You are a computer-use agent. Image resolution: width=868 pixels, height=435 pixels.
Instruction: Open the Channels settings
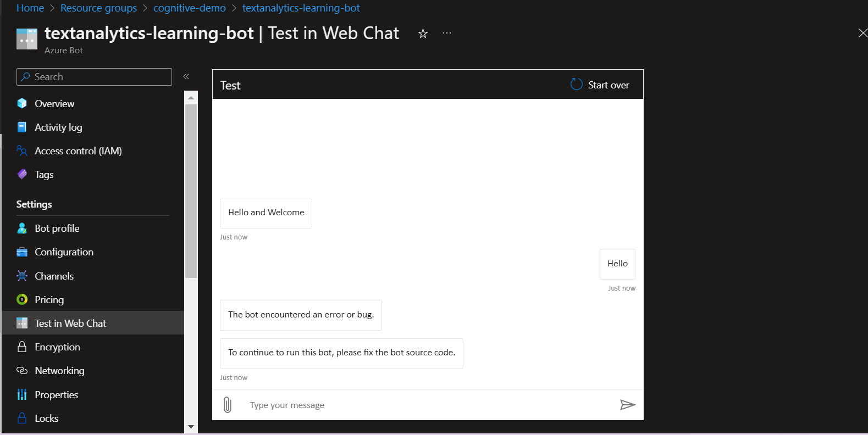coord(93,276)
